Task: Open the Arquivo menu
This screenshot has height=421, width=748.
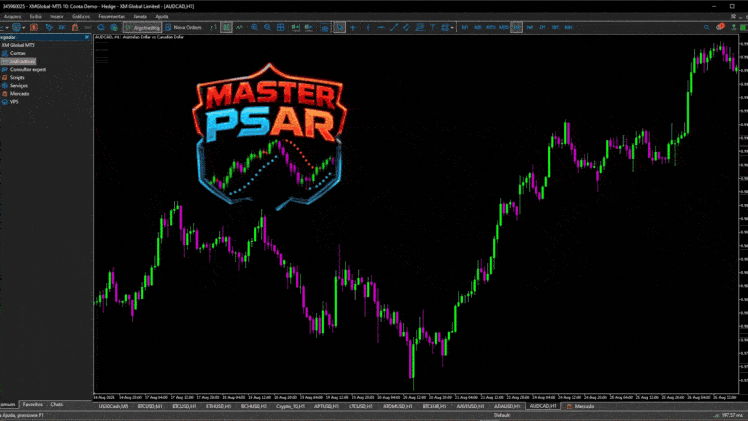Action: tap(12, 16)
